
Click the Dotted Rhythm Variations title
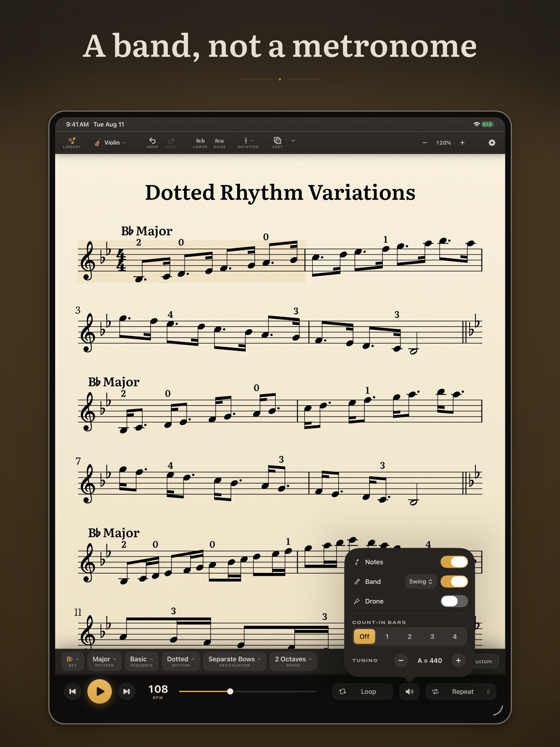point(280,192)
